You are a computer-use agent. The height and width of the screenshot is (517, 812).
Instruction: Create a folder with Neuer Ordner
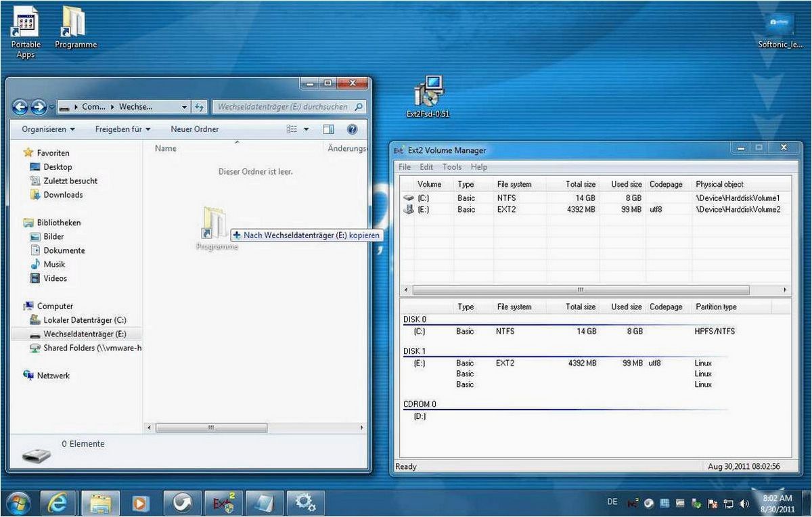pyautogui.click(x=194, y=129)
